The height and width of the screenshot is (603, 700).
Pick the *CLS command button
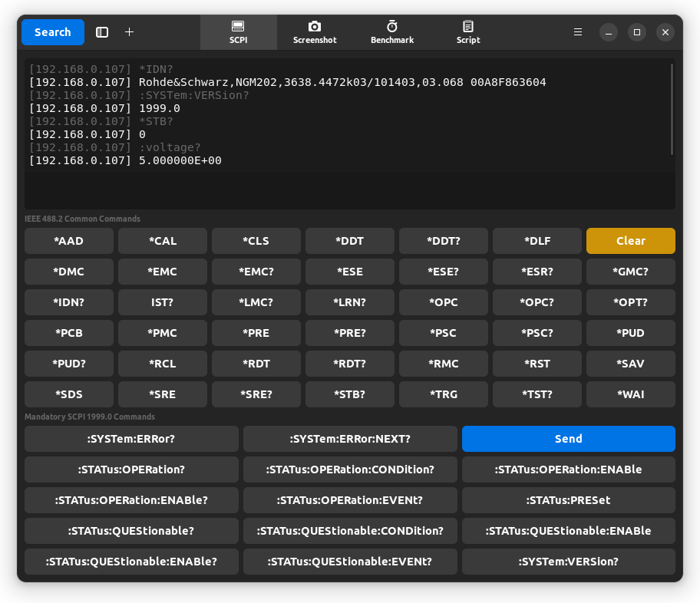[x=256, y=241]
